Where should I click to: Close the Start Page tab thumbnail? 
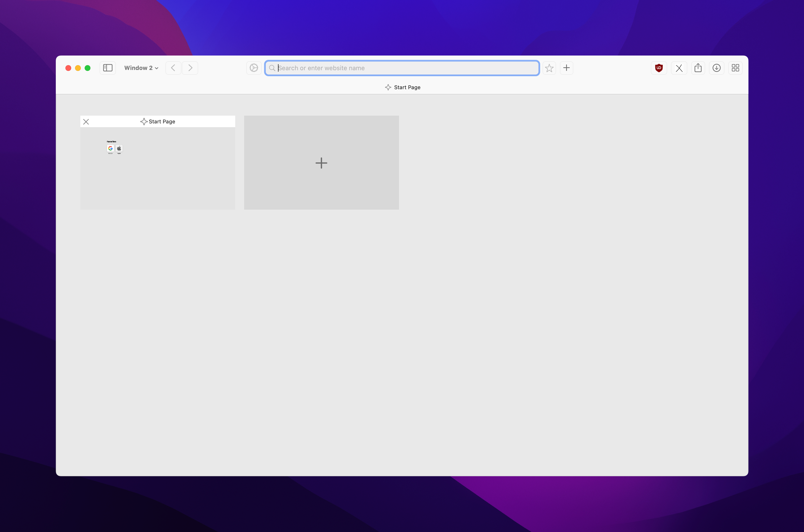(86, 122)
